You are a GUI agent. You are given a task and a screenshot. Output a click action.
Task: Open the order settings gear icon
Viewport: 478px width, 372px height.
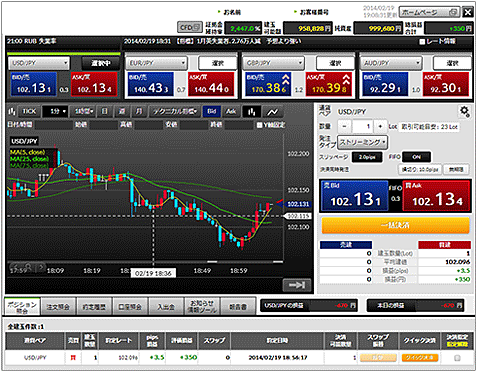click(465, 112)
